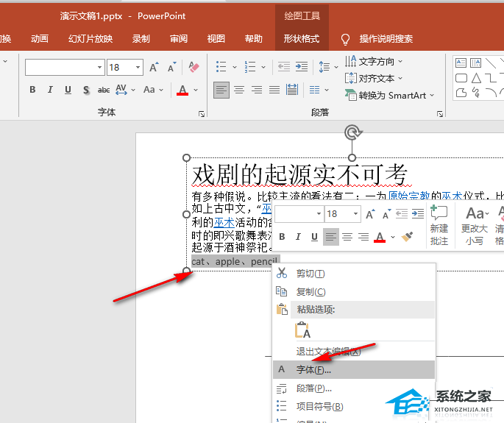Toggle italic in the ribbon
Screen dimensions: 504x423
pyautogui.click(x=50, y=90)
